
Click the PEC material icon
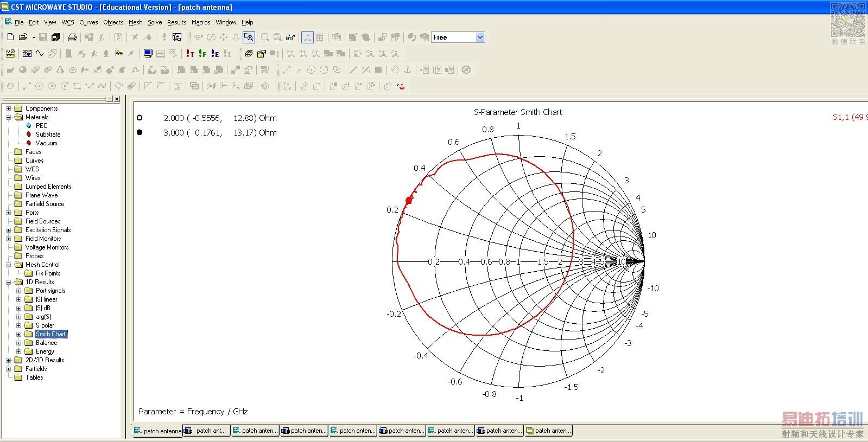[29, 125]
